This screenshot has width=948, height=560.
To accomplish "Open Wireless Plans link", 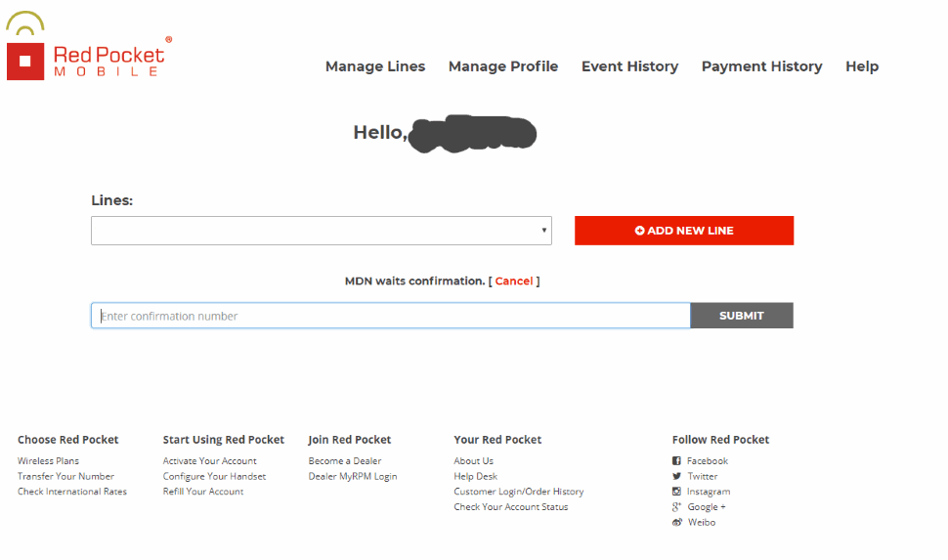I will click(x=48, y=461).
